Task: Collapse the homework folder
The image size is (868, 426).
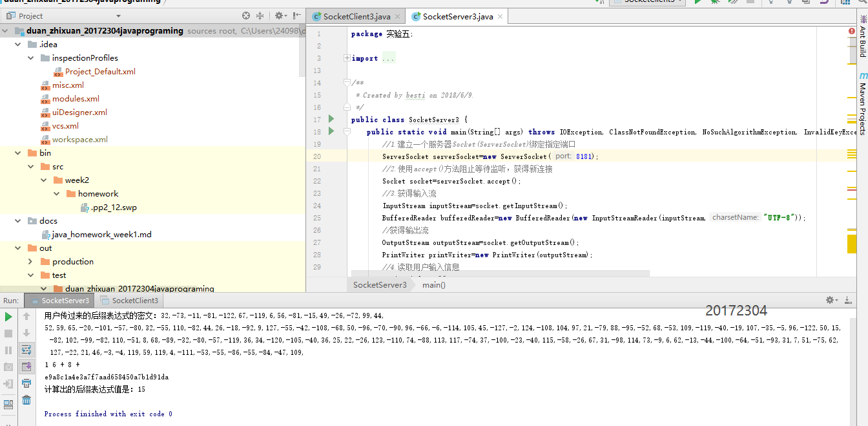Action: [x=56, y=194]
